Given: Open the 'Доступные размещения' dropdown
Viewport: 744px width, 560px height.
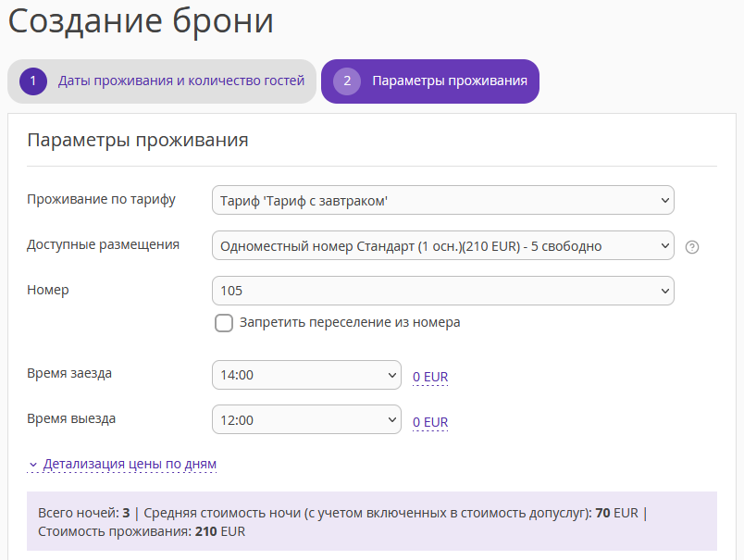Looking at the screenshot, I should (x=442, y=245).
